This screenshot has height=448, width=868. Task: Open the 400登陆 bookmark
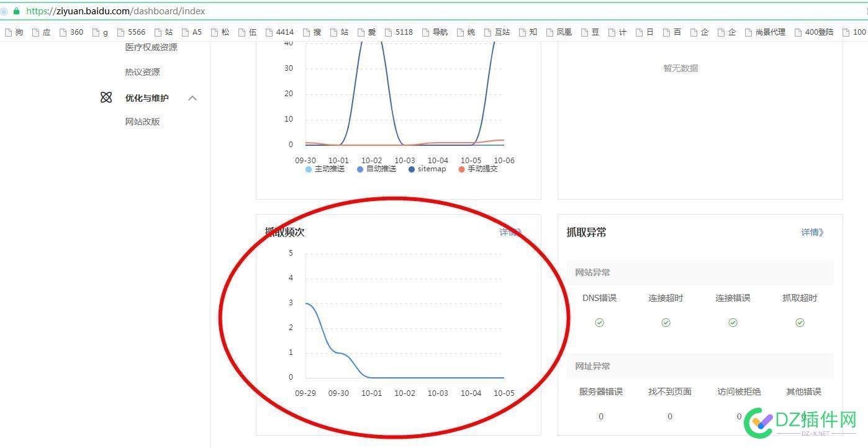pos(814,32)
